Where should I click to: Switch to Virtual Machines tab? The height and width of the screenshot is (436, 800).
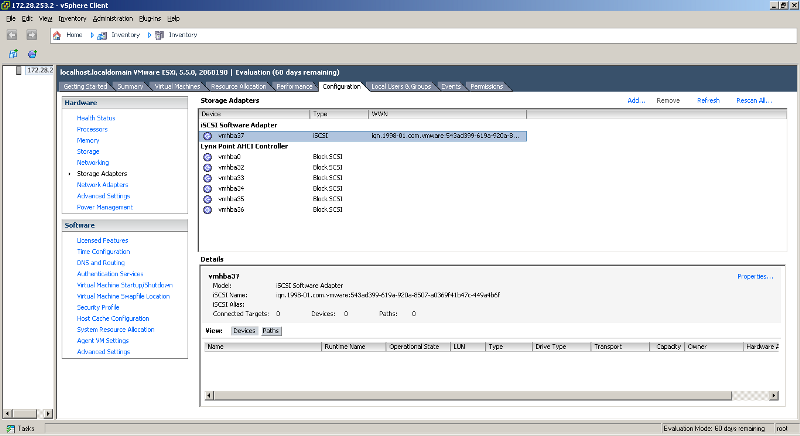pos(177,87)
